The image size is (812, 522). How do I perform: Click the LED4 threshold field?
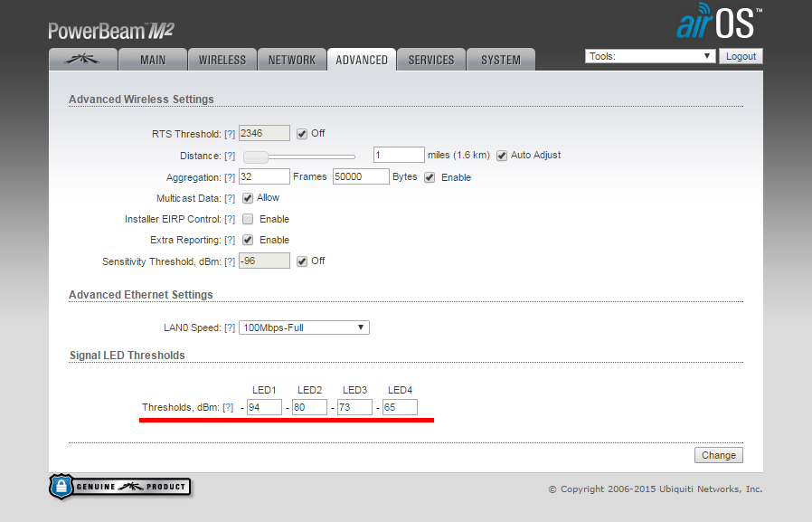click(x=400, y=407)
